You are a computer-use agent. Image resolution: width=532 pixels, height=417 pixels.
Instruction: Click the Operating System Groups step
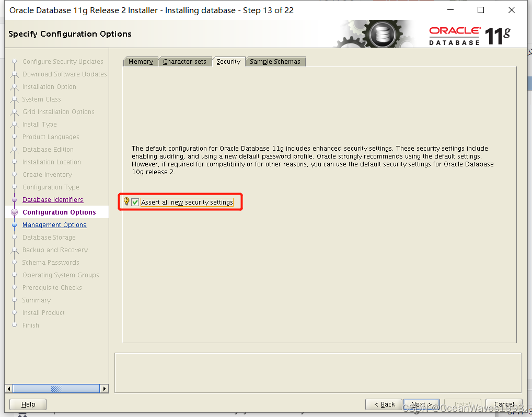(61, 275)
